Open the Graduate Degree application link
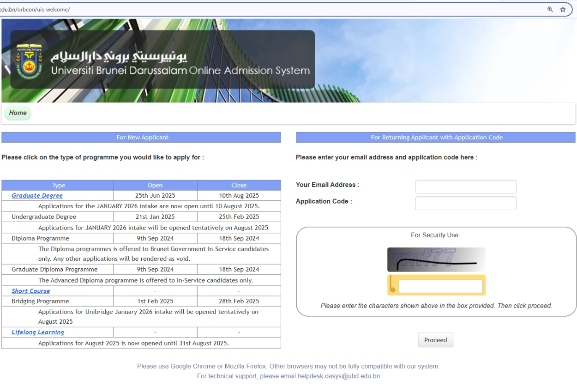The image size is (577, 392). [37, 195]
